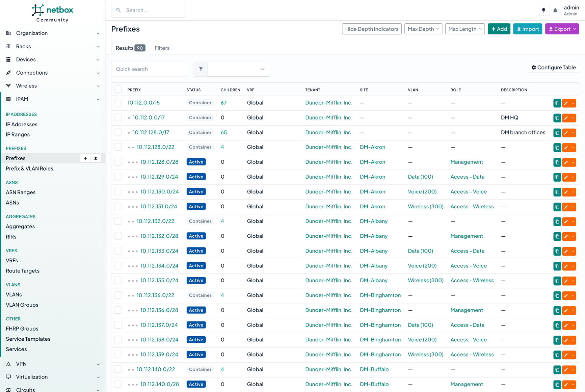Open VLANs in the sidebar menu
The height and width of the screenshot is (392, 585).
14,294
